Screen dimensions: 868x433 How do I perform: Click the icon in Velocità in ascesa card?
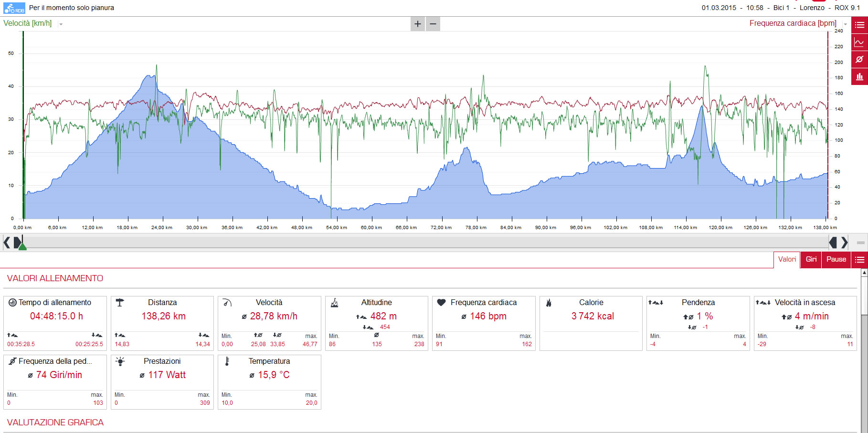[763, 303]
